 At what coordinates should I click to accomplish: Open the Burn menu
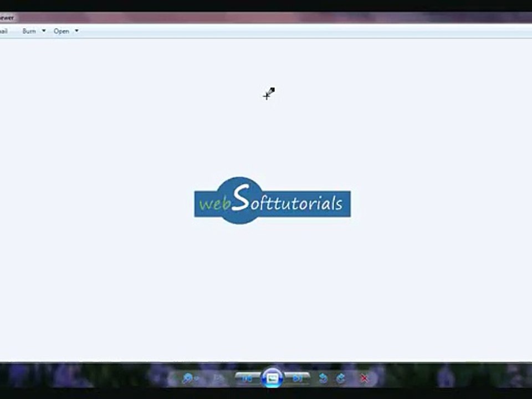click(29, 31)
